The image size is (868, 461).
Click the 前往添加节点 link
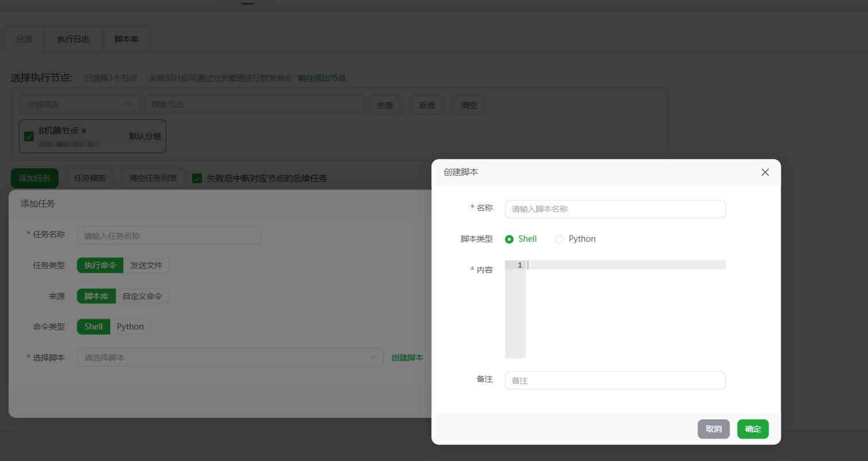(x=322, y=78)
